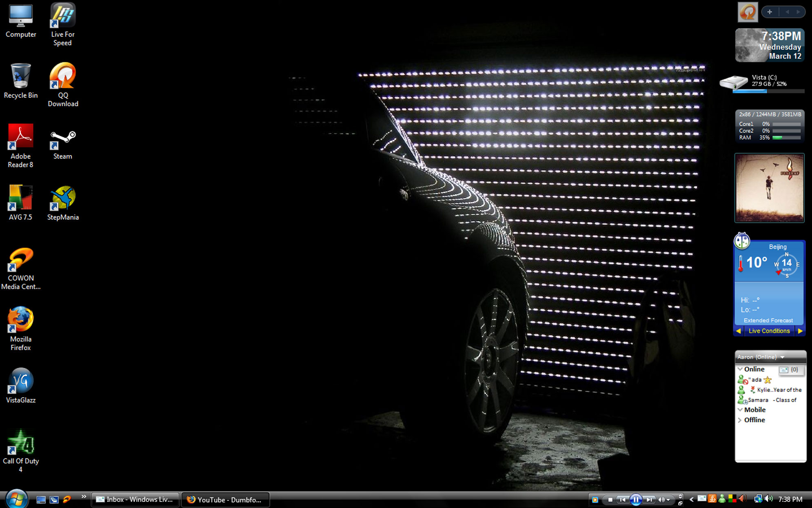Pause playback in the taskbar media player
Viewport: 812px width, 508px height.
(635, 499)
